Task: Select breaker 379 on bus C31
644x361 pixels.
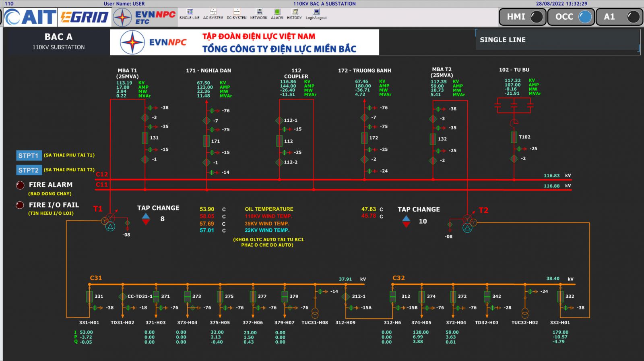Action: 285,297
